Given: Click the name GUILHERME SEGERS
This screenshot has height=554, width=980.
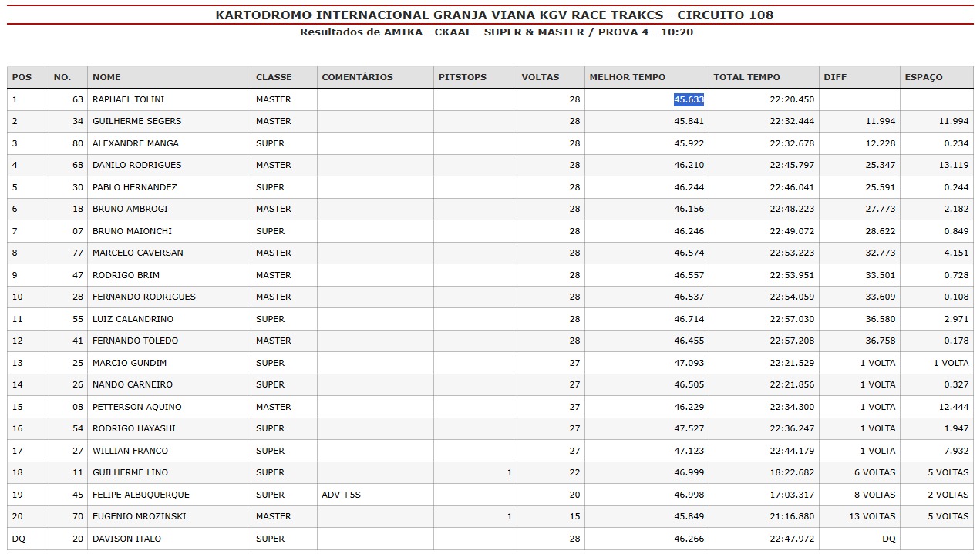Looking at the screenshot, I should point(136,121).
